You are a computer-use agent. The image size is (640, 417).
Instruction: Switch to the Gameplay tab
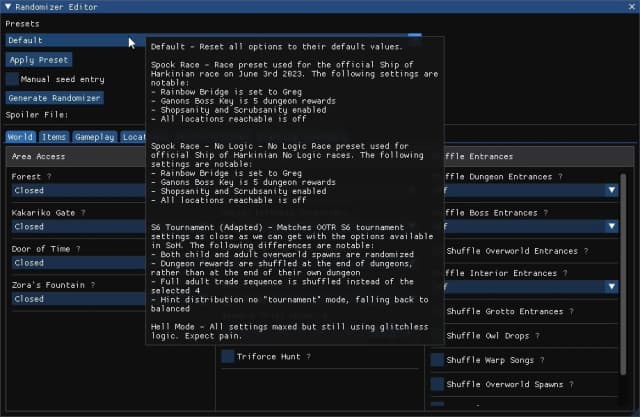click(x=95, y=137)
